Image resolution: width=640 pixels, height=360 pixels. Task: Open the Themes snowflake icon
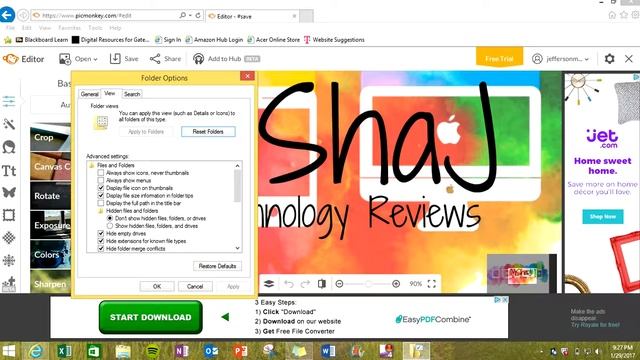(x=9, y=260)
